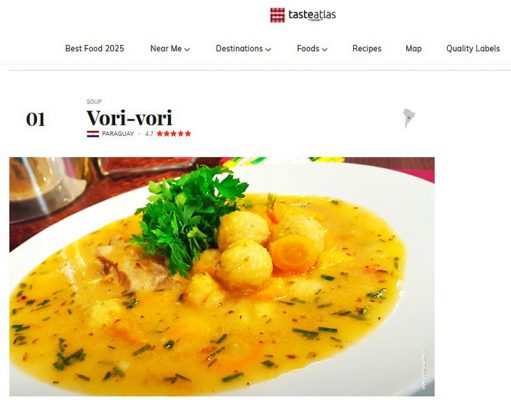
Task: Click the PARAGUAY country link
Action: (x=118, y=134)
